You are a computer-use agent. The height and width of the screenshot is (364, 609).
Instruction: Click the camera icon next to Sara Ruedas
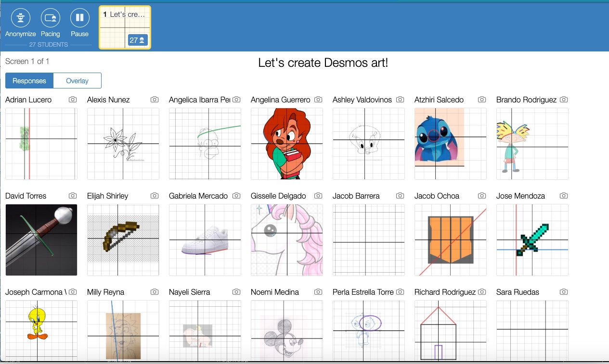(x=563, y=291)
